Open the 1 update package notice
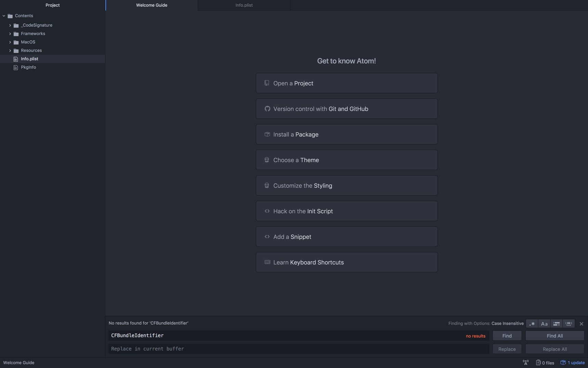This screenshot has width=588, height=368. (573, 363)
